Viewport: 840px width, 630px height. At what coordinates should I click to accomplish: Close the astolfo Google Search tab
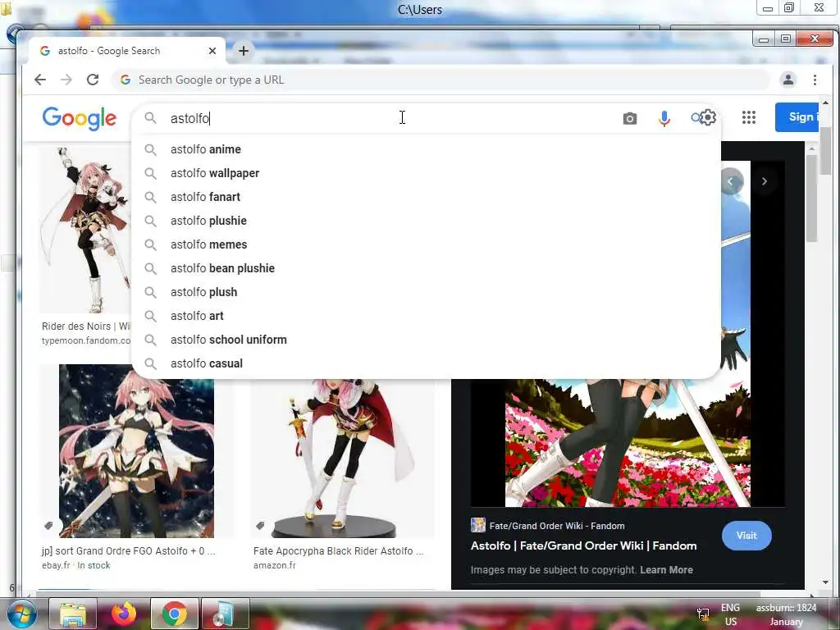pyautogui.click(x=212, y=51)
